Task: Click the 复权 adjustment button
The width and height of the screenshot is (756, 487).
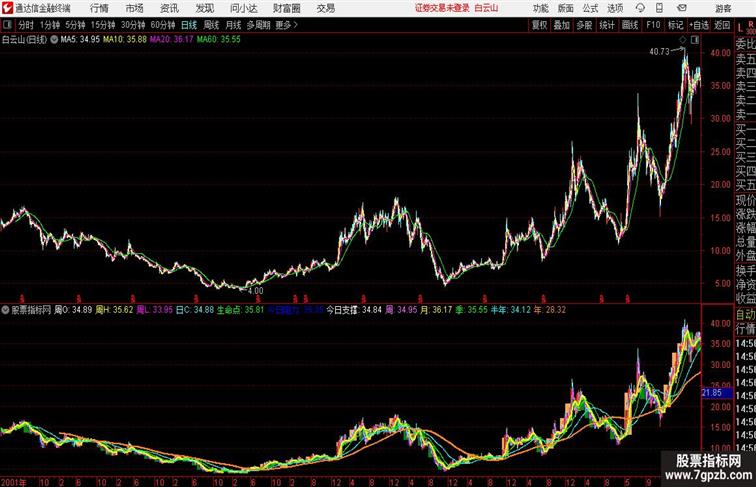Action: 540,25
